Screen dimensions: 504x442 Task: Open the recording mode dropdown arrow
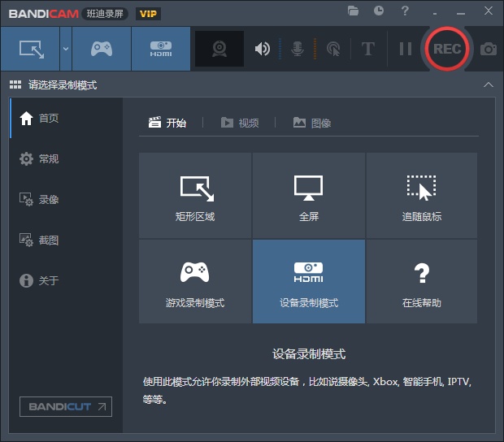tap(66, 49)
